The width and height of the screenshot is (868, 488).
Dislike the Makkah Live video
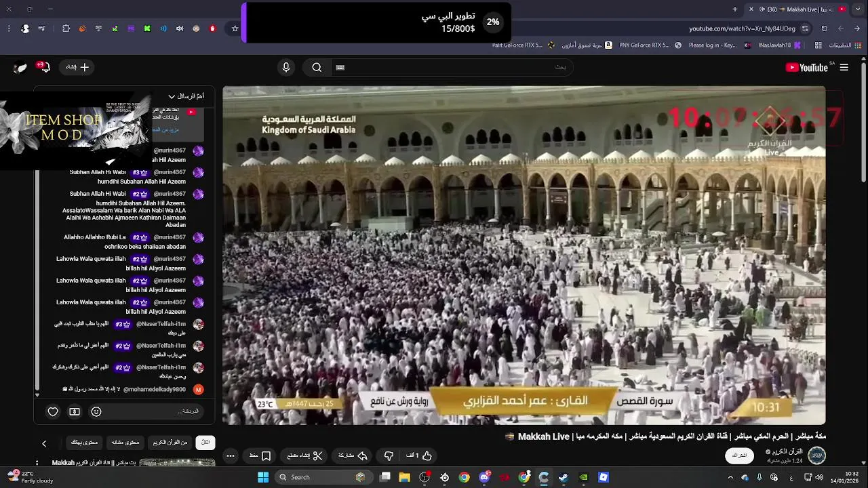pos(389,455)
